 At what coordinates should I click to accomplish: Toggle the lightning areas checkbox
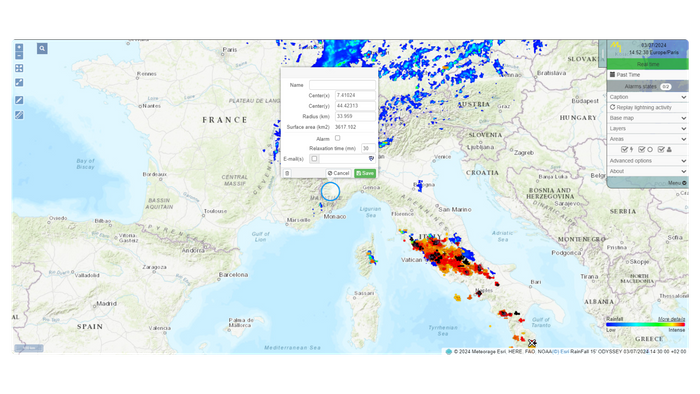(x=624, y=149)
